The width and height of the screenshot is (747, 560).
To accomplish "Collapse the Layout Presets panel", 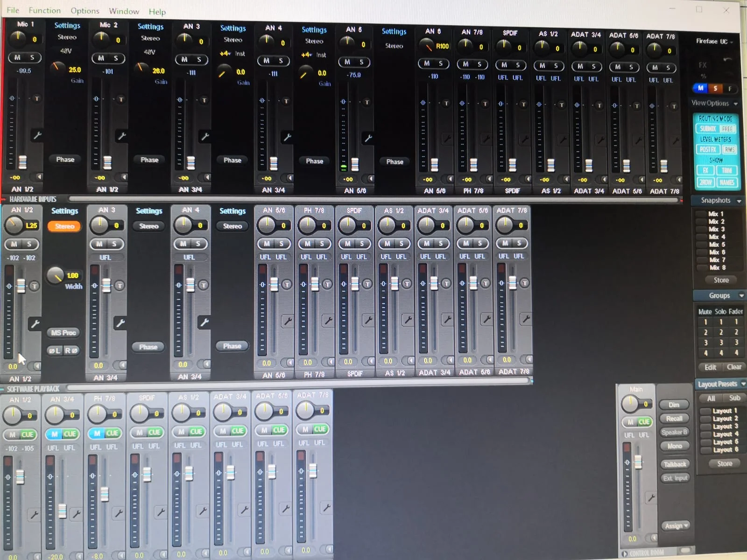I will tap(743, 384).
